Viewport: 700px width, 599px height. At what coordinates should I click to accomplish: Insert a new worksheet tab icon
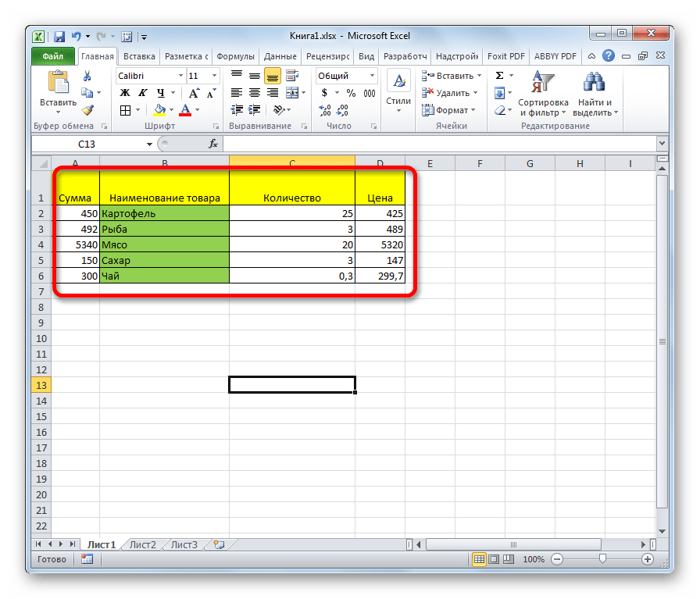pyautogui.click(x=219, y=545)
